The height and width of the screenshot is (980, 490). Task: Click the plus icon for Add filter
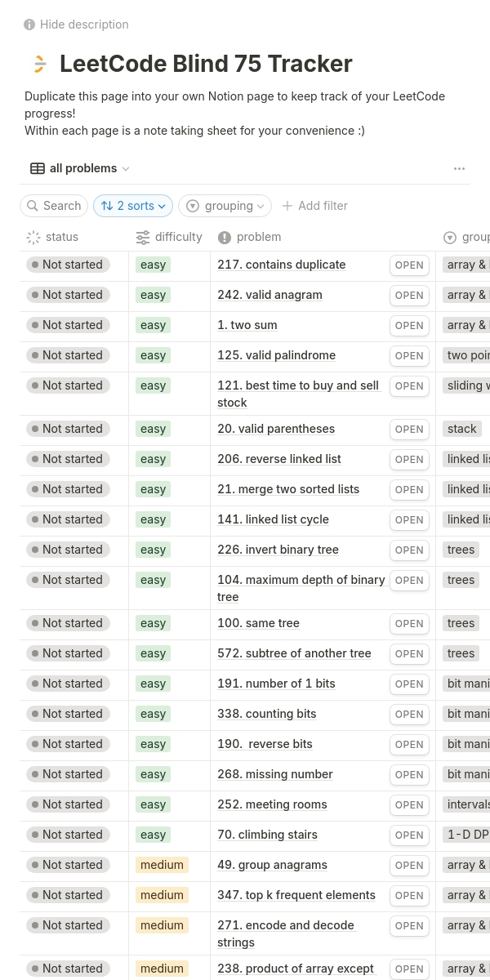[x=287, y=206]
